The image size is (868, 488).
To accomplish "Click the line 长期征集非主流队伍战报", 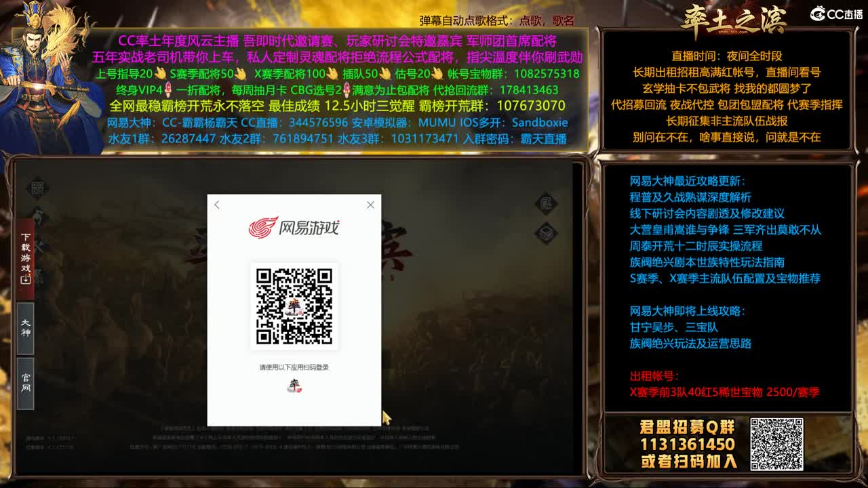I will pyautogui.click(x=726, y=121).
